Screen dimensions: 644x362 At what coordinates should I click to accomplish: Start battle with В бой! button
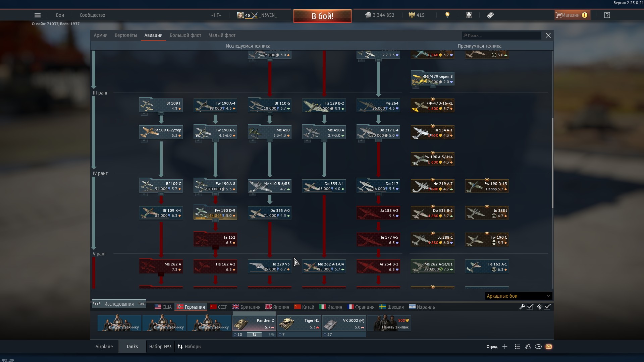tap(322, 16)
